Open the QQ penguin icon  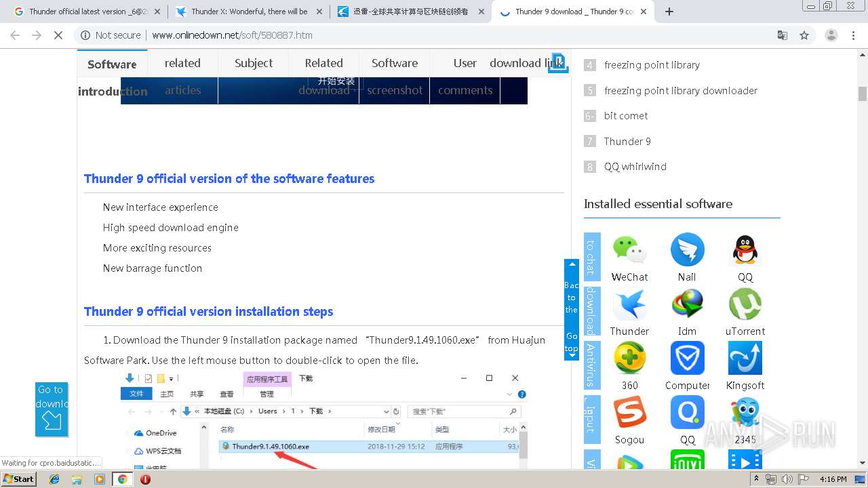pos(745,249)
